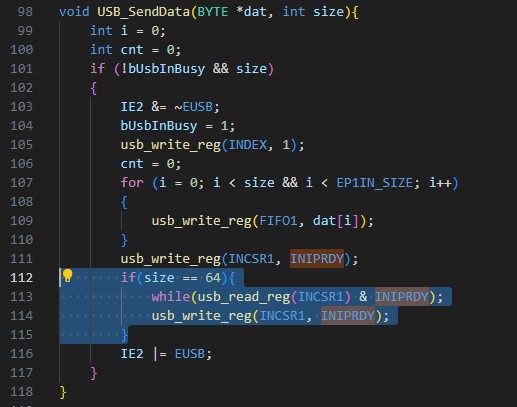This screenshot has height=407, width=517.
Task: Click the 'while' keyword on line 113
Action: (x=170, y=297)
